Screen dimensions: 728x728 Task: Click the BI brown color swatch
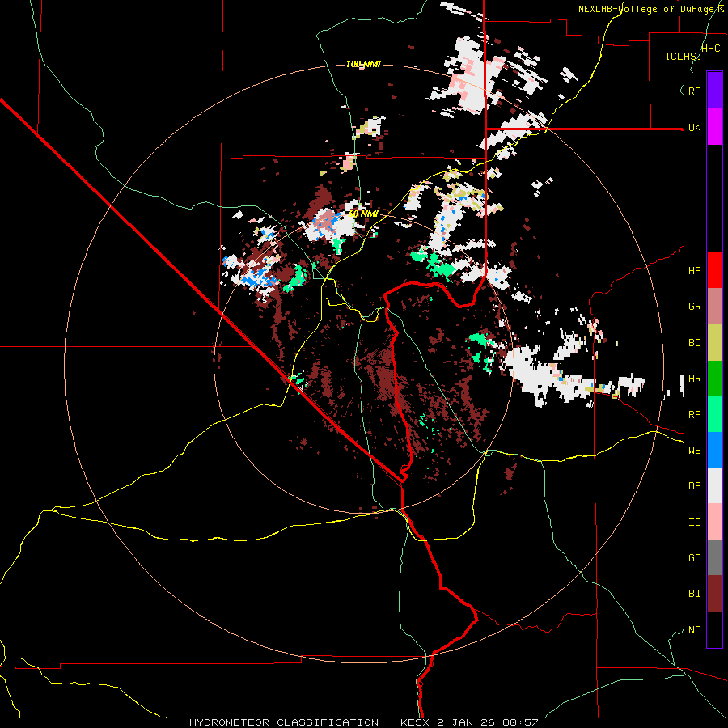coord(714,594)
